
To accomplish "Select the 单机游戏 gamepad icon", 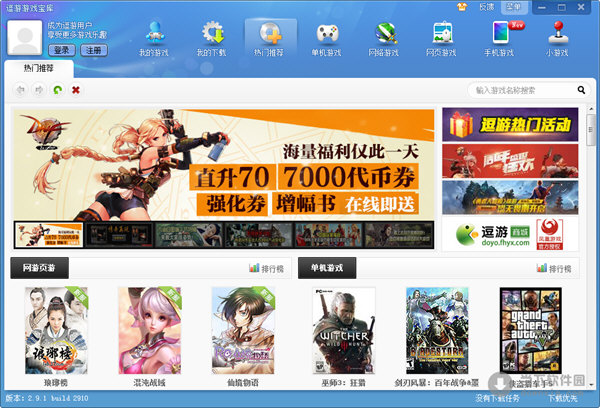I will point(327,36).
